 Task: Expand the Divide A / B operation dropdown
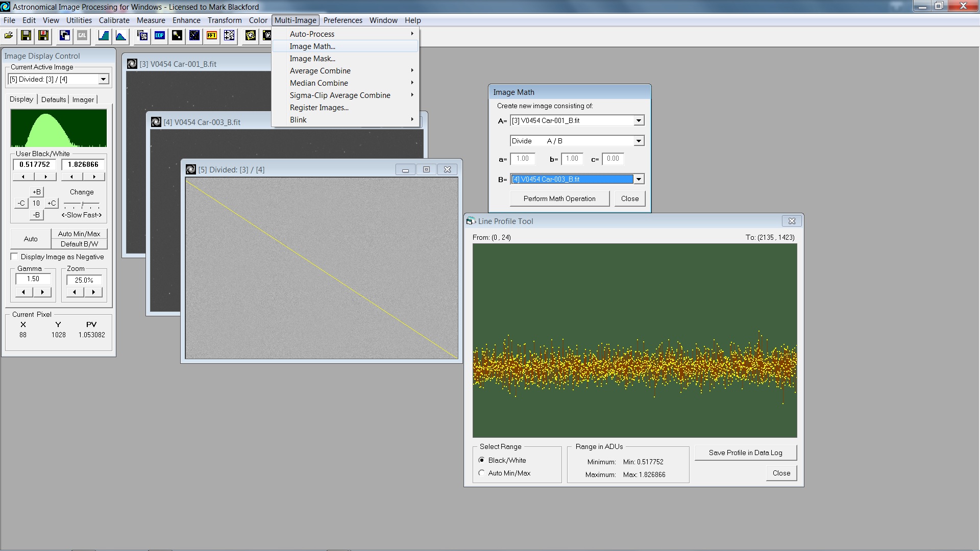click(x=639, y=141)
